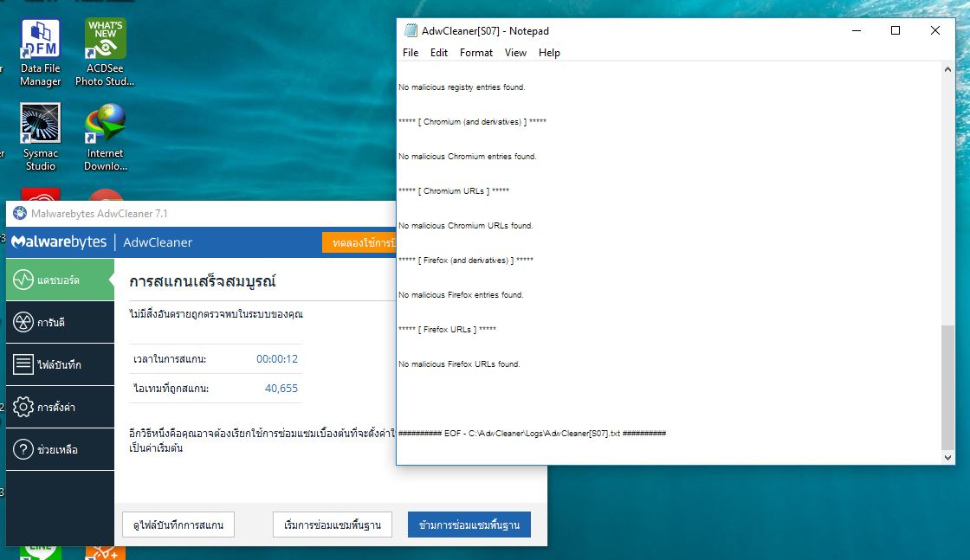
Task: Click 'No malicious registry entries found.' line
Action: pyautogui.click(x=462, y=87)
